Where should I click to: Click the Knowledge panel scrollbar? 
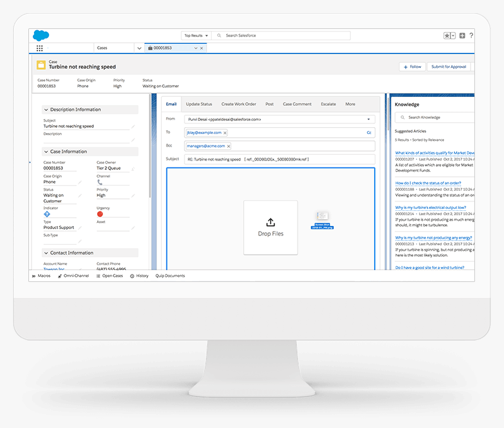387,113
